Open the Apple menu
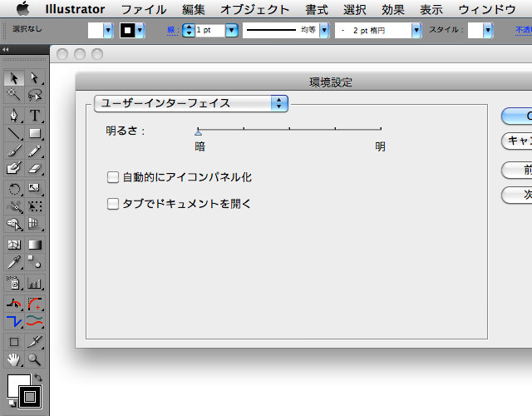The width and height of the screenshot is (532, 416). (23, 8)
